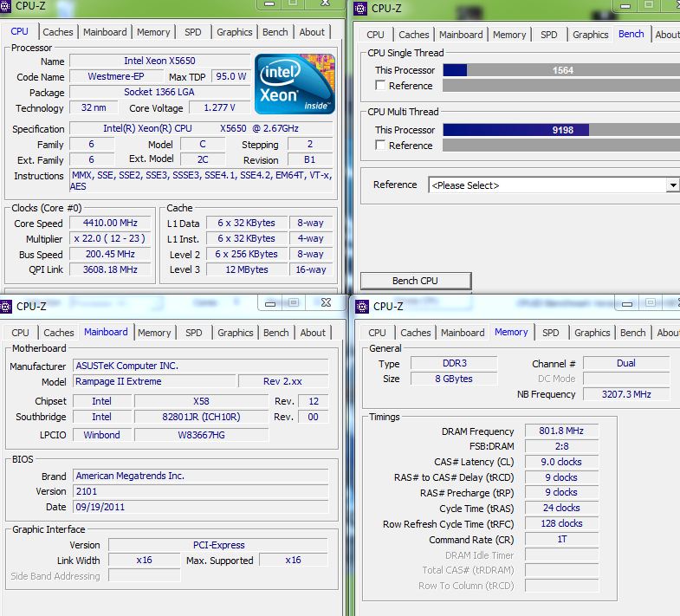
Task: Switch to Mainboard tab in the Bench window
Action: point(461,35)
